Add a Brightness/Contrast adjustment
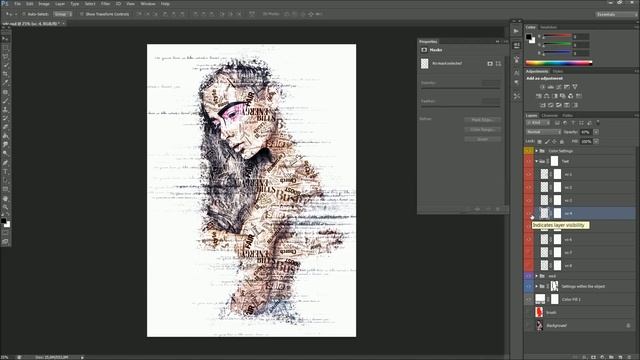Screen dimensions: 640x360 [542, 87]
